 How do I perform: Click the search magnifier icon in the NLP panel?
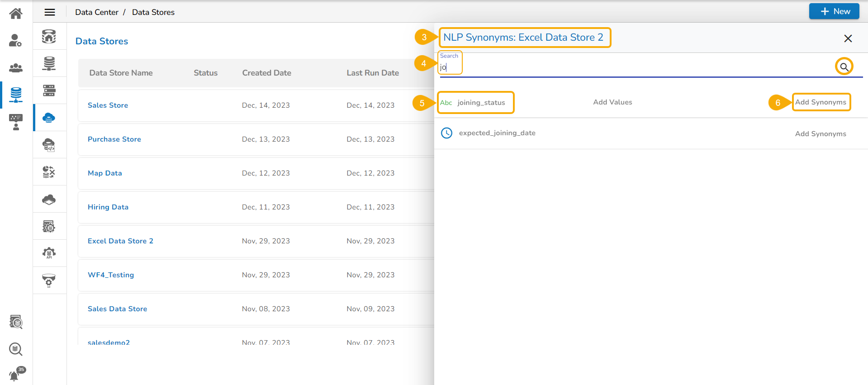click(x=844, y=67)
